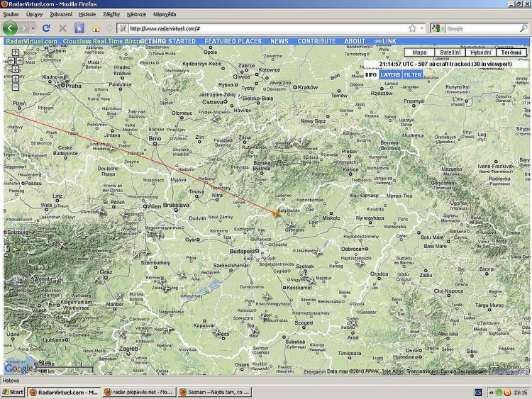532x399 pixels.
Task: Click the Google logo on the map
Action: (x=18, y=369)
